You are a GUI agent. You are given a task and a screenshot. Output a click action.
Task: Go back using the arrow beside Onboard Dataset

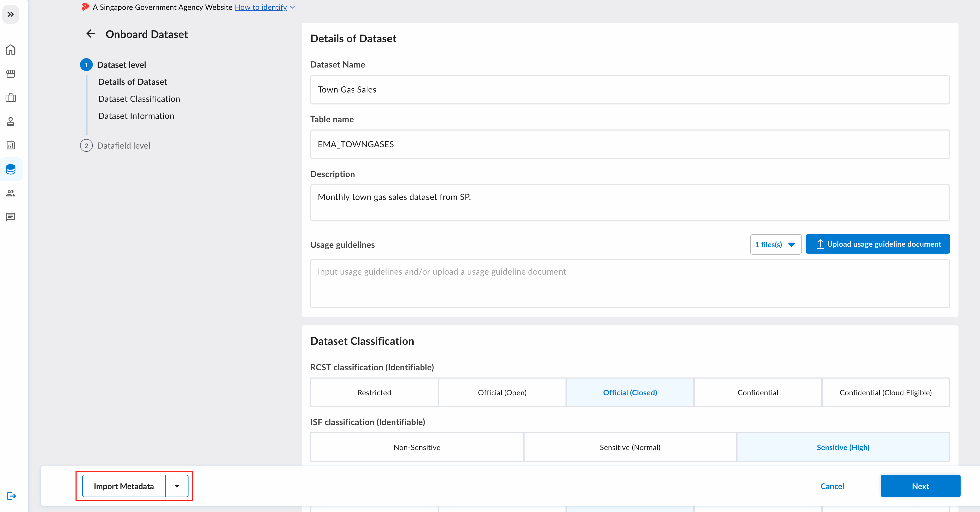tap(91, 34)
